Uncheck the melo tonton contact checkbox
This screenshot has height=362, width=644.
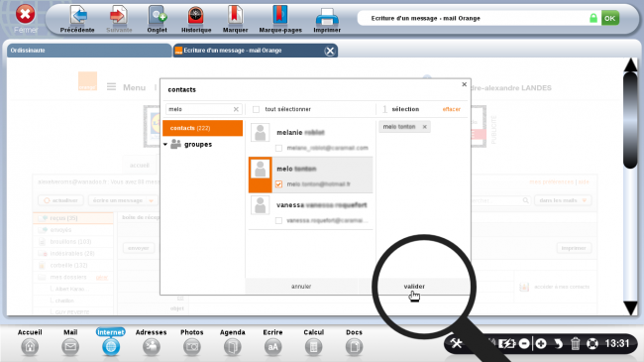tap(278, 184)
